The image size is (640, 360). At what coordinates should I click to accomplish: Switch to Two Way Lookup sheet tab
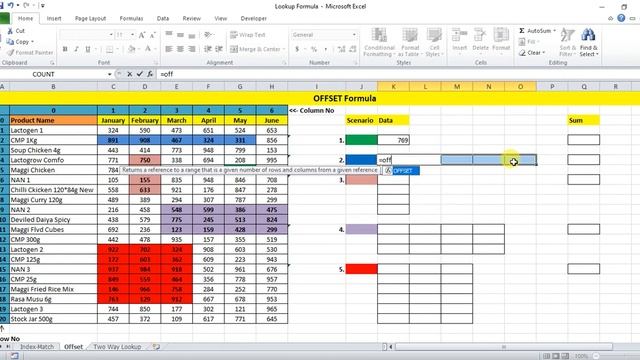click(117, 347)
